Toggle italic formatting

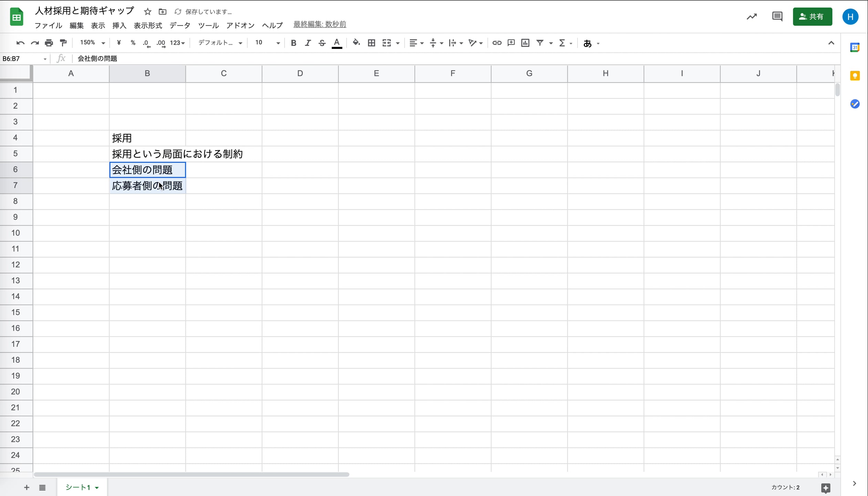[308, 43]
